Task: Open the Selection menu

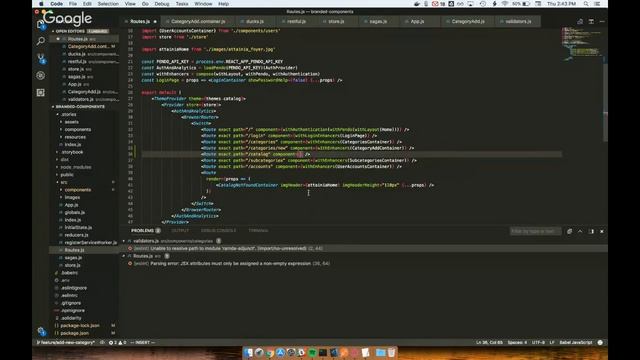Action: coord(108,4)
